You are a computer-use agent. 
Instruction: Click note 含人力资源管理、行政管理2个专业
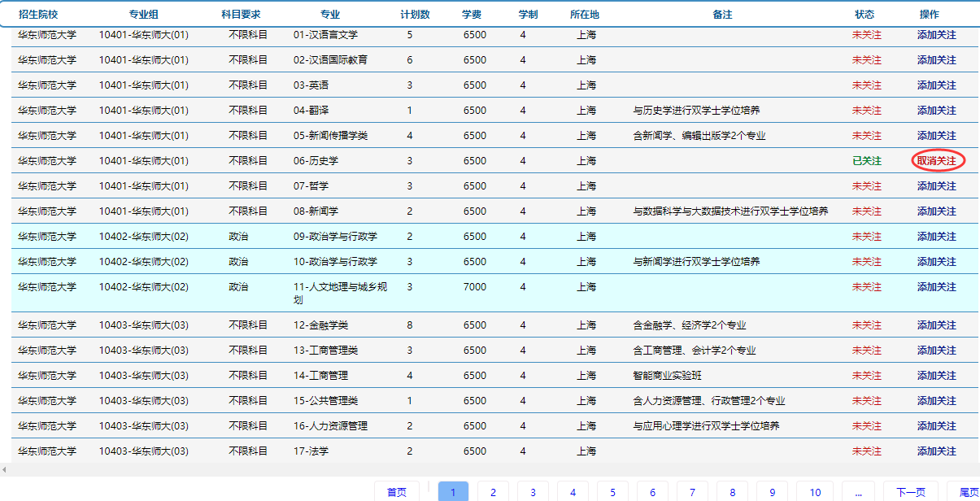coord(708,401)
